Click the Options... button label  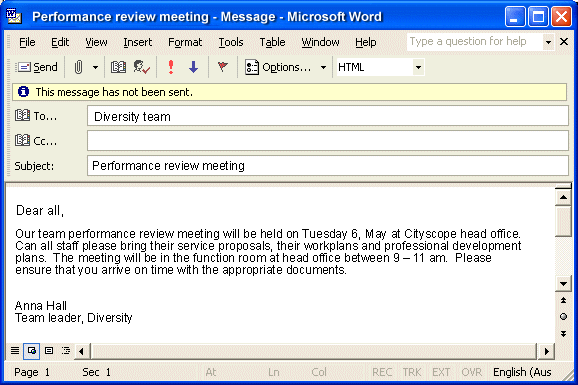(x=286, y=67)
